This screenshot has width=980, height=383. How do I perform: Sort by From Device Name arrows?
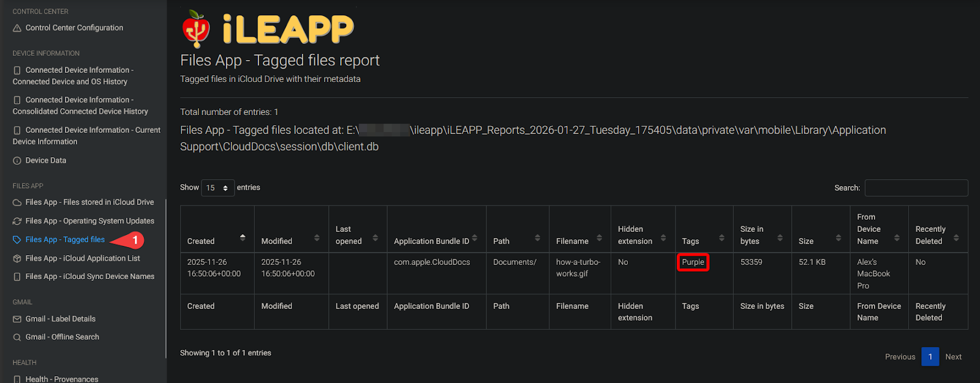(897, 237)
